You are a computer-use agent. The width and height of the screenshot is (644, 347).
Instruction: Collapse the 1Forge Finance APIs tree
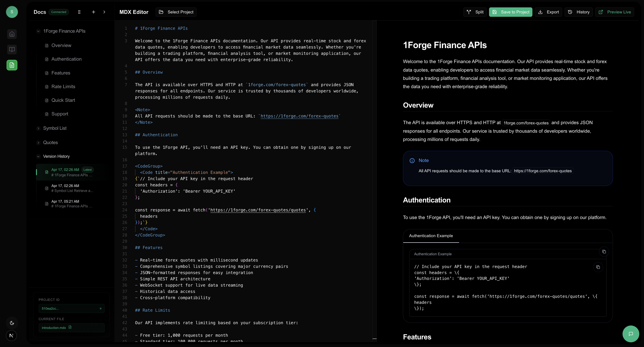click(38, 31)
